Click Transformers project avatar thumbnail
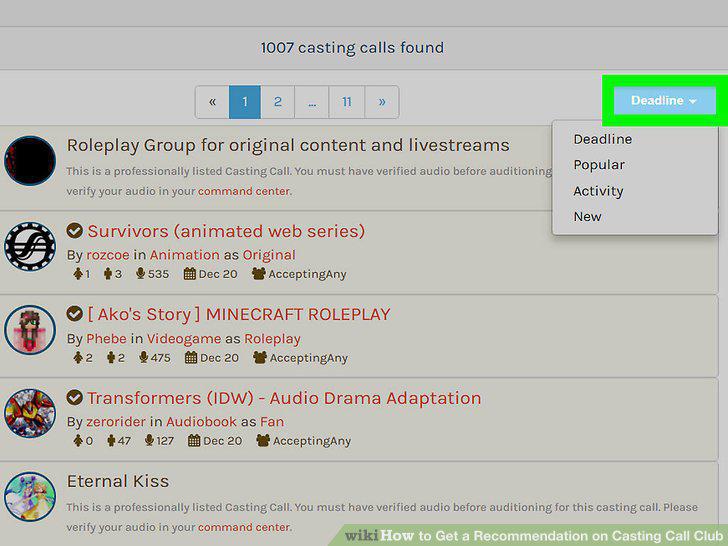Screen dimensions: 728x546 pyautogui.click(x=30, y=413)
